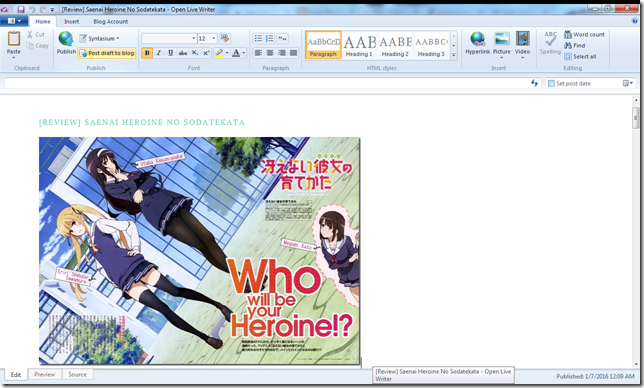
Task: Toggle Subscript formatting
Action: (x=195, y=53)
